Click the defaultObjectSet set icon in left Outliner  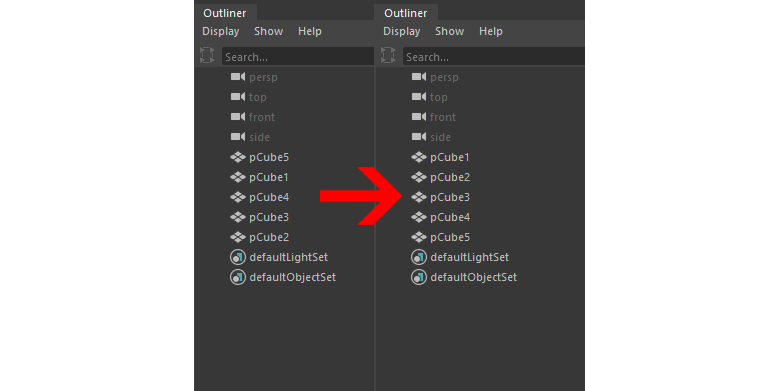(x=238, y=277)
